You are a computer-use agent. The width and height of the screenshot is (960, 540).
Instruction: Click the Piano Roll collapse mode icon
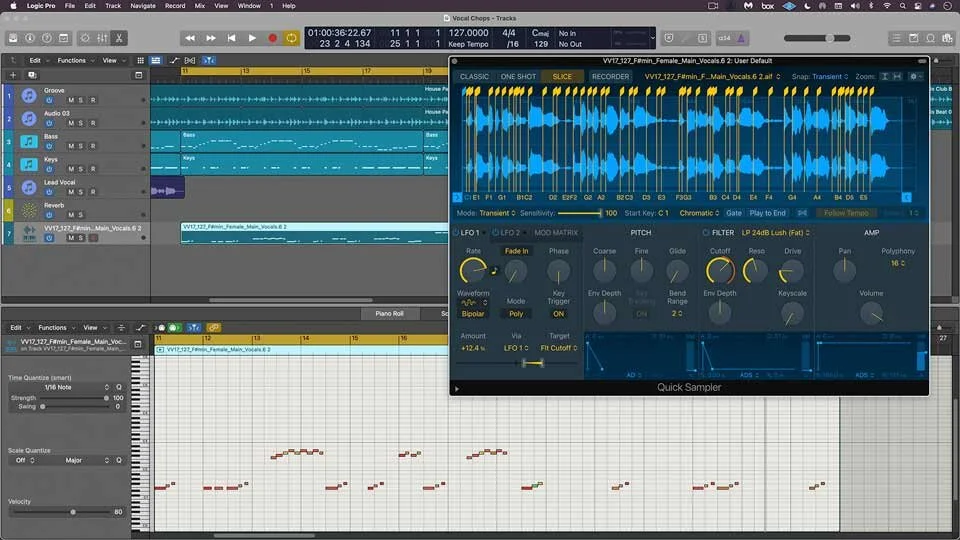click(121, 328)
